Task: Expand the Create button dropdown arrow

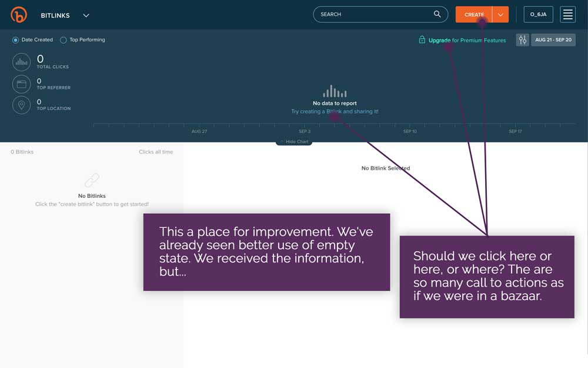Action: [500, 15]
